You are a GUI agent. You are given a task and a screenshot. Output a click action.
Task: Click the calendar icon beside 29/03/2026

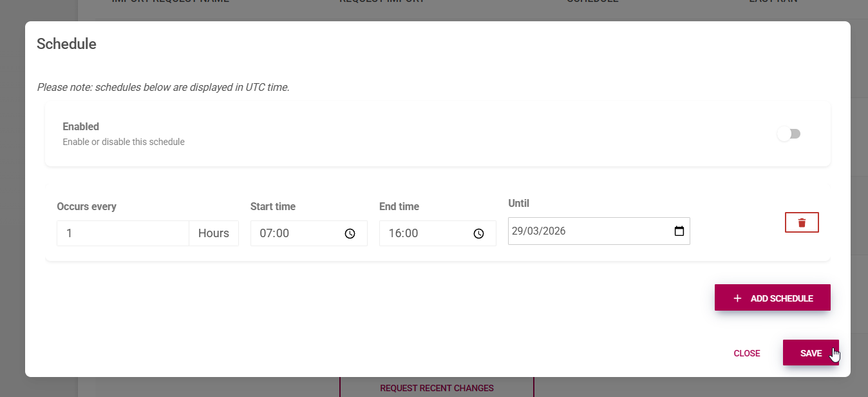(x=679, y=231)
